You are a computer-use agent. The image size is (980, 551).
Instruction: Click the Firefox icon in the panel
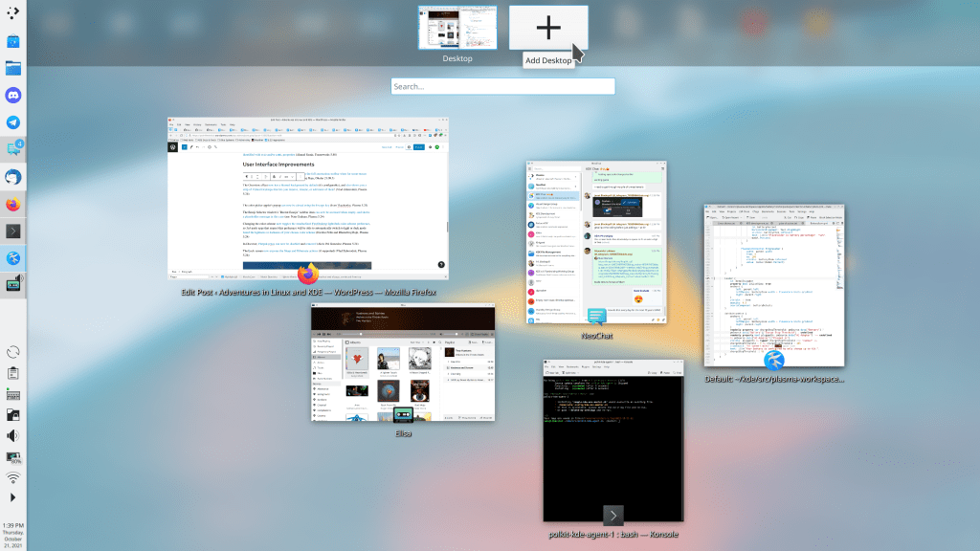[x=13, y=204]
